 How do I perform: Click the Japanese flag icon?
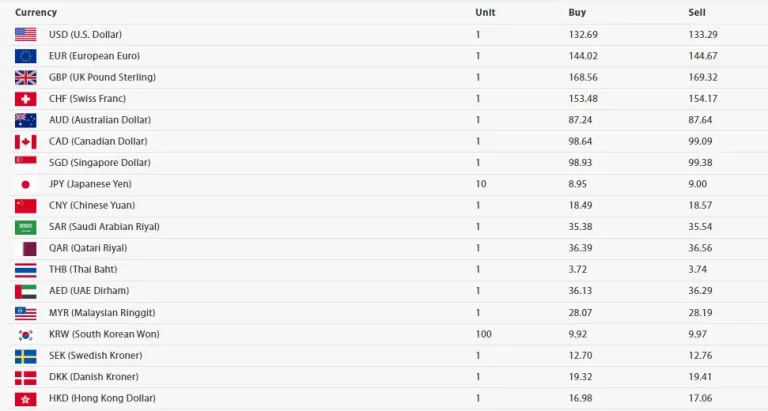tap(26, 184)
